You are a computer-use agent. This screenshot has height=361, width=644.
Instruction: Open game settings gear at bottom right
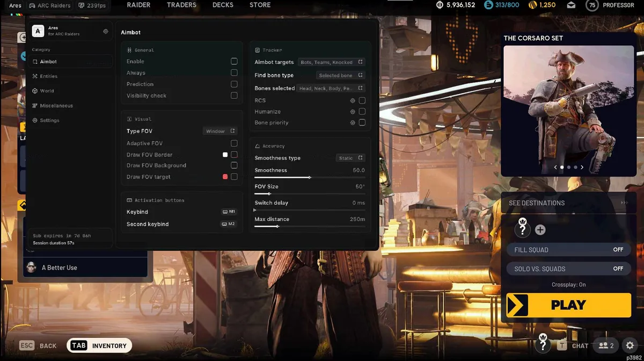pyautogui.click(x=631, y=345)
